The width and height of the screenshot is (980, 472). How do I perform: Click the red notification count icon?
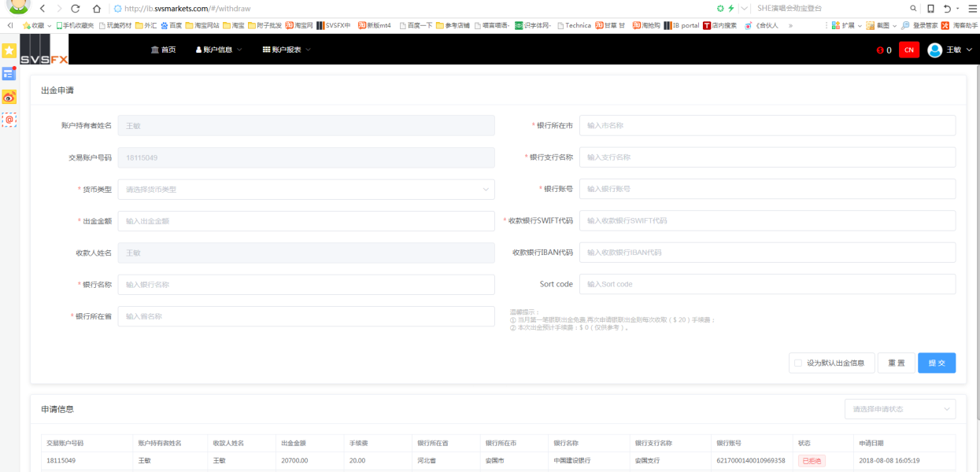[880, 50]
